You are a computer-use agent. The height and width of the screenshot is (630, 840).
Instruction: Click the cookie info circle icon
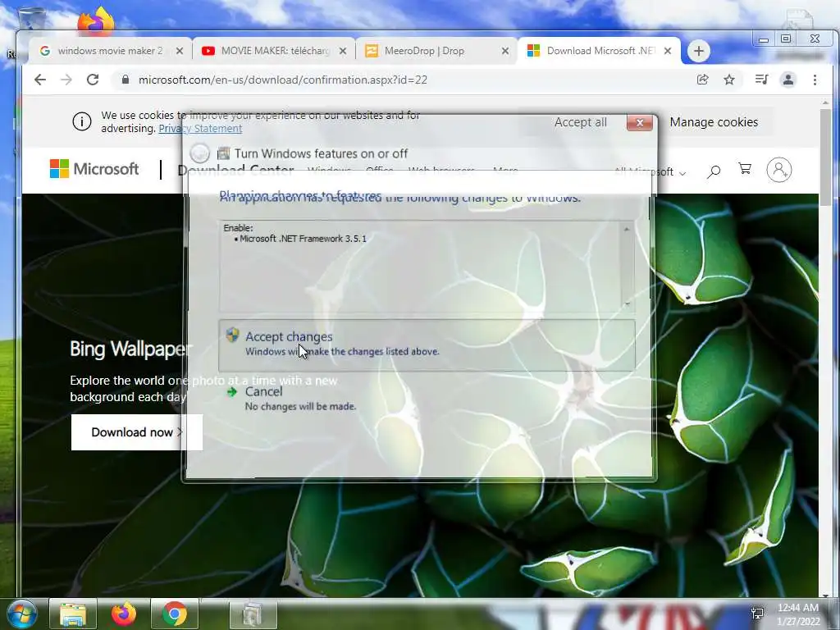(82, 122)
